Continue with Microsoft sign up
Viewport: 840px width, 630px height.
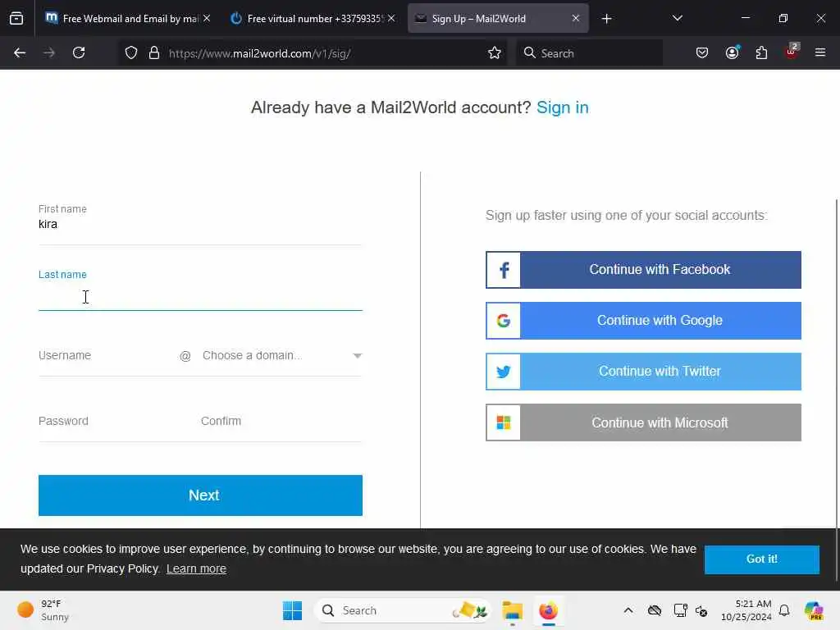pyautogui.click(x=643, y=422)
